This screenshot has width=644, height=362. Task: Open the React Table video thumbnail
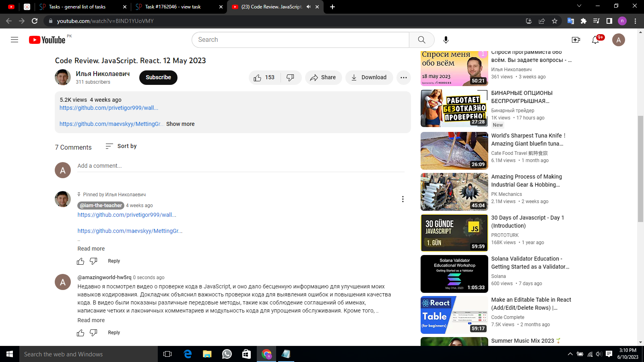[x=454, y=315]
